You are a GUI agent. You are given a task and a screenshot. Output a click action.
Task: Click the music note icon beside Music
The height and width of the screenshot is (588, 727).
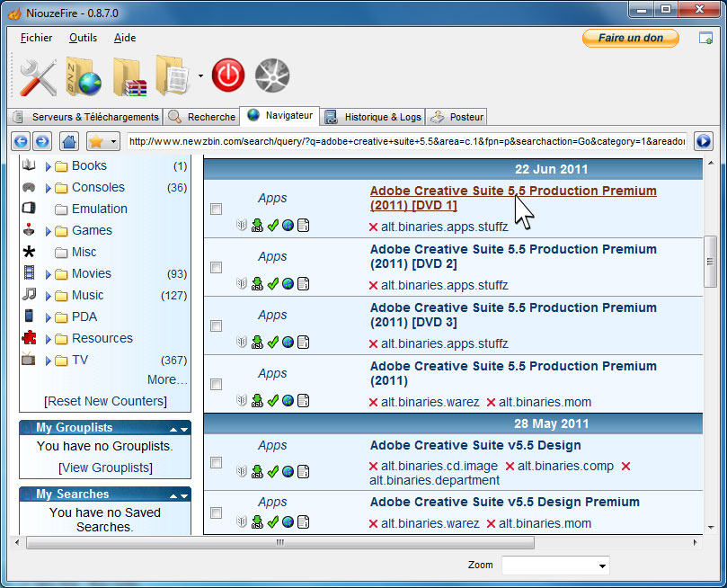coord(29,293)
